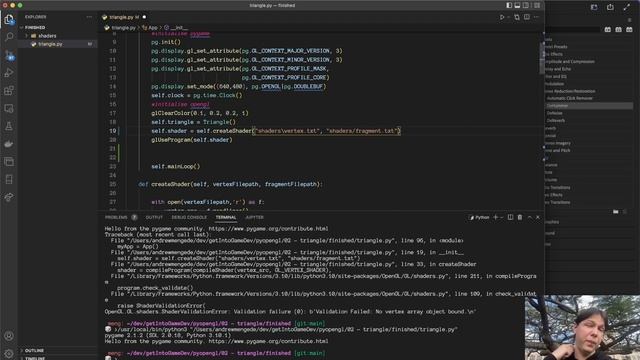Image resolution: width=640 pixels, height=360 pixels.
Task: Select Amplitude and Compression effects category
Action: tap(569, 62)
